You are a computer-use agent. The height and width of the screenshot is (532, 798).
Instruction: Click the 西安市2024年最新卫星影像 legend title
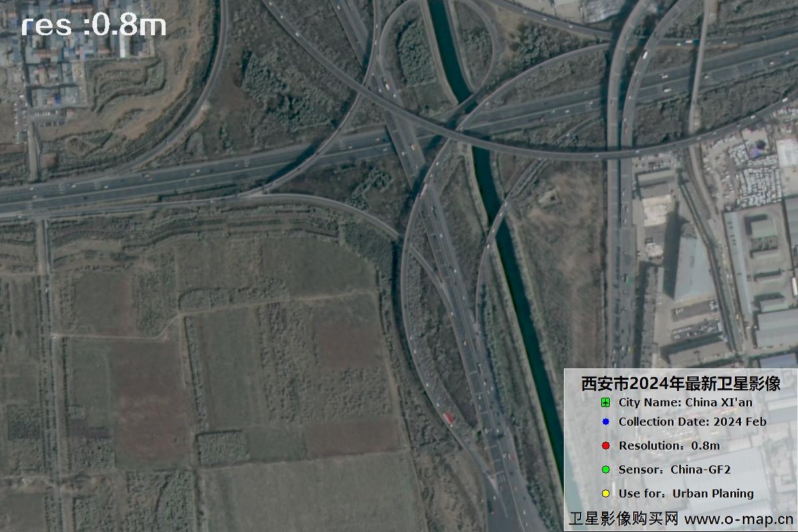tap(680, 384)
